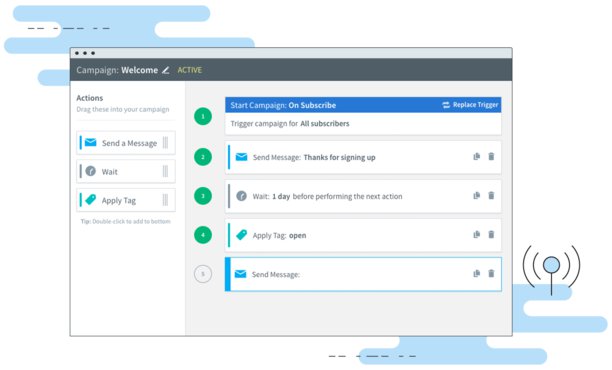Open the Send Message: Thanks for signing up step
This screenshot has height=370, width=612.
click(363, 157)
